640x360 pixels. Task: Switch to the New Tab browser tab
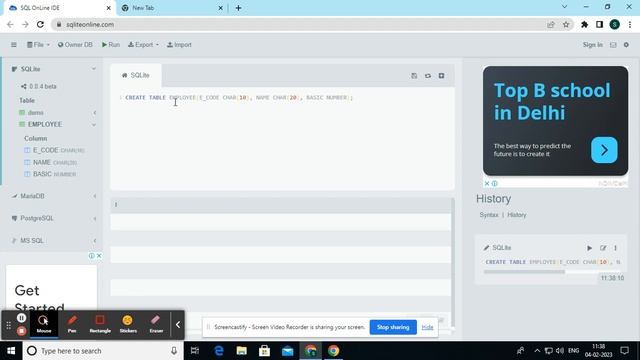pyautogui.click(x=171, y=8)
